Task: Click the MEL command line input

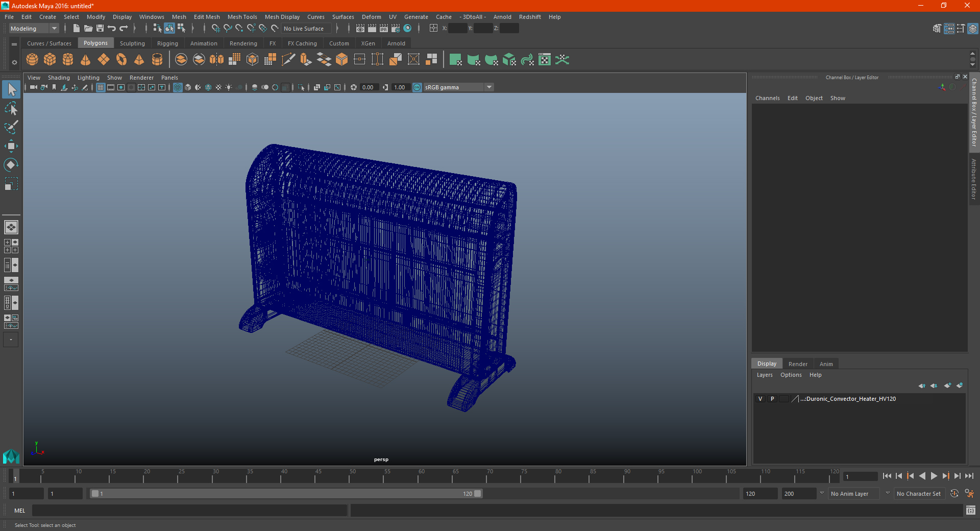Action: click(x=190, y=511)
